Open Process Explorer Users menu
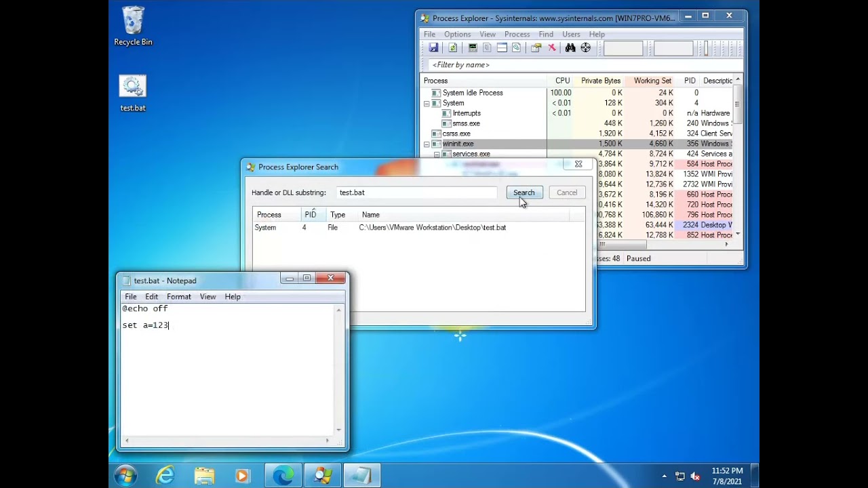This screenshot has height=488, width=868. click(x=571, y=34)
